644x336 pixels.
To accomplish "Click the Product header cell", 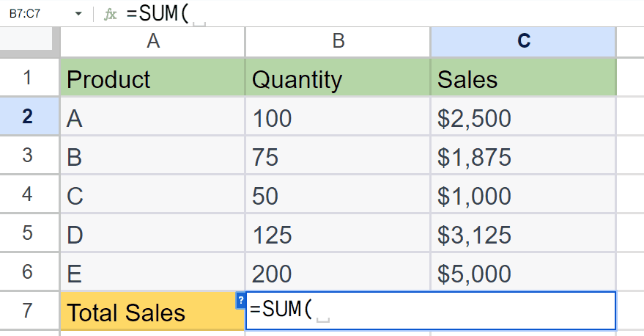I will click(153, 77).
